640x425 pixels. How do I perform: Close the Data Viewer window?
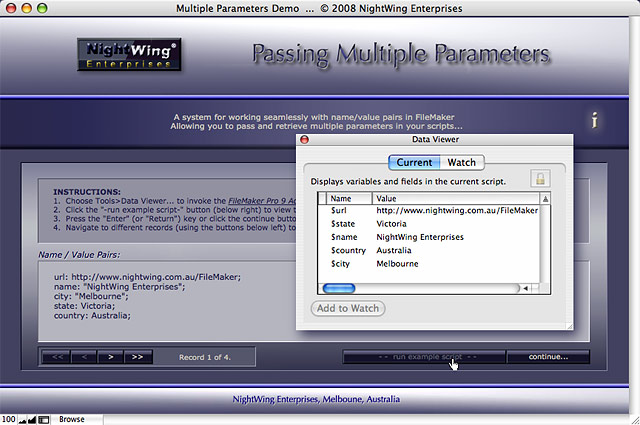tap(304, 140)
